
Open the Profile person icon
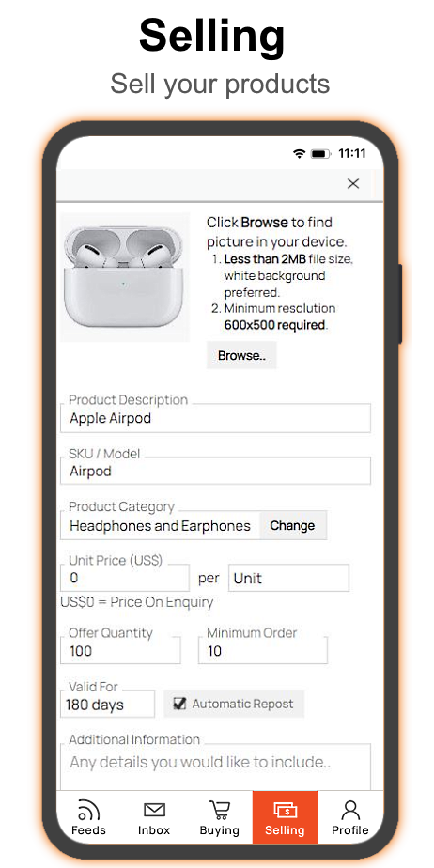[x=349, y=810]
